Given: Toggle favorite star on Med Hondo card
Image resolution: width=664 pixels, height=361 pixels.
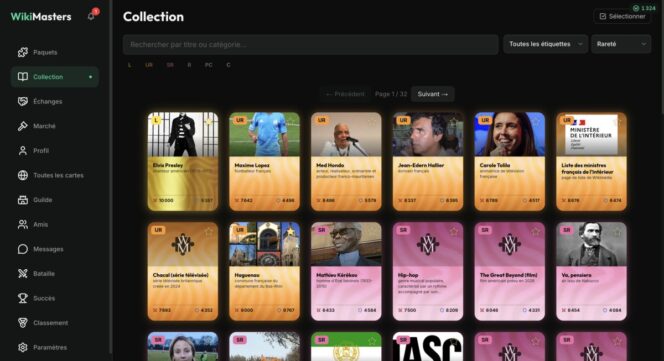Looking at the screenshot, I should click(372, 121).
